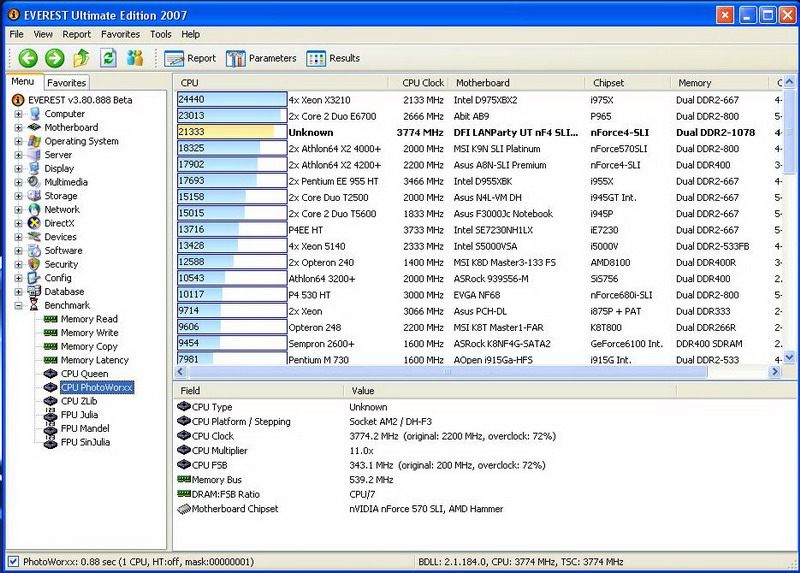Sort by the Chipset column header
800x573 pixels.
pyautogui.click(x=628, y=83)
